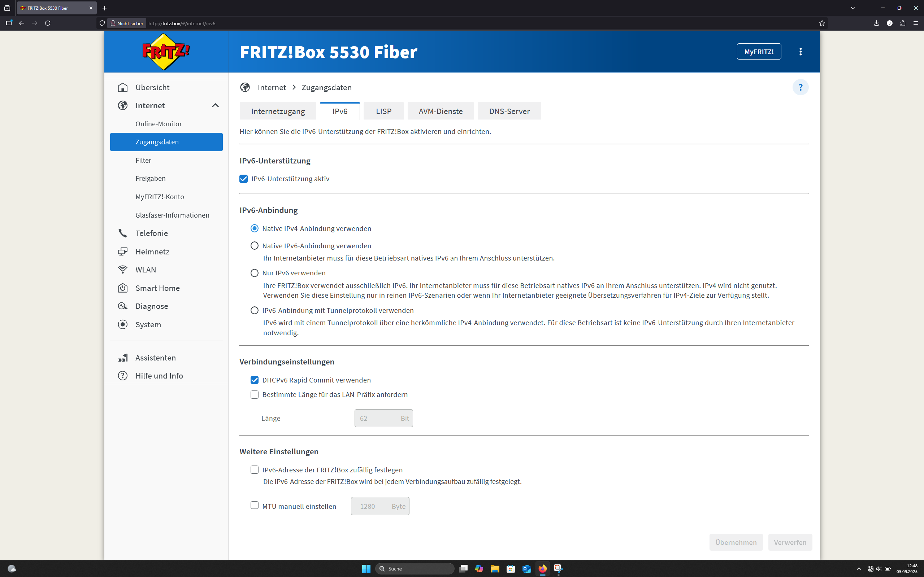Screen dimensions: 924x577
Task: Enable Bestimmte Länge für das LAN-Präfix anfordern
Action: tap(254, 394)
